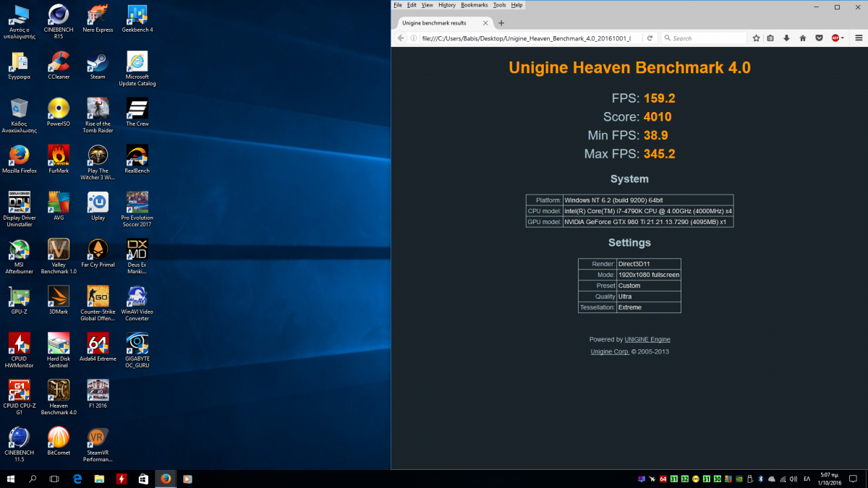Open Firefox Bookmarks menu

point(475,5)
